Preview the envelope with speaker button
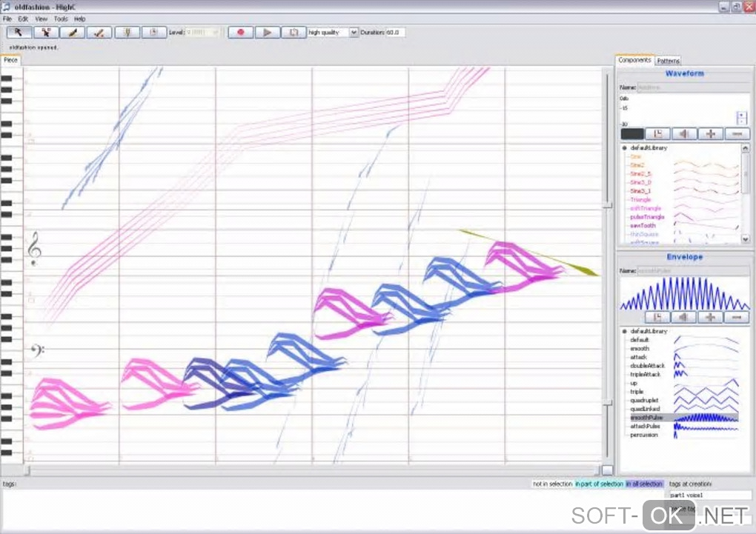This screenshot has width=756, height=534. [683, 317]
